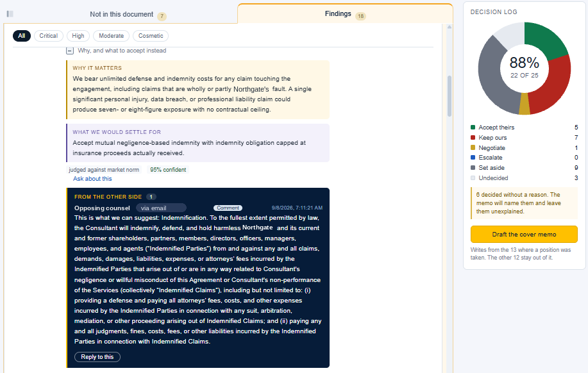The image size is (588, 373).
Task: Click the '88%' donut chart center
Action: tap(525, 63)
